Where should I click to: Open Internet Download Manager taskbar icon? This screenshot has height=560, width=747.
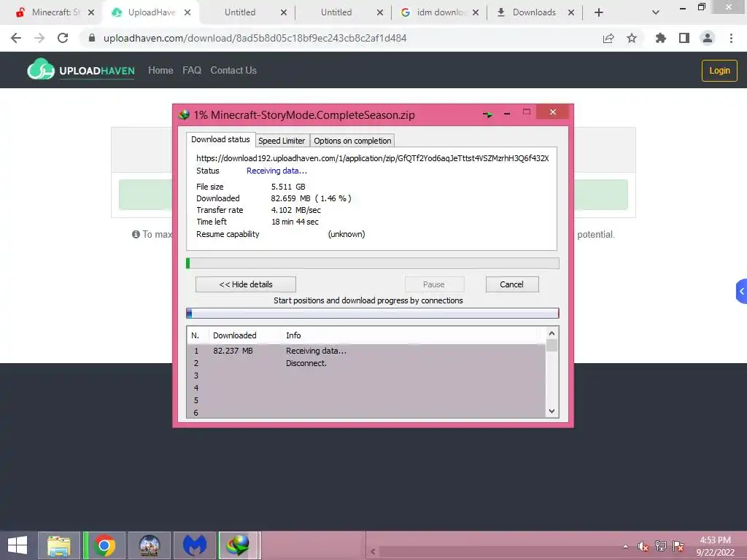[x=239, y=545]
